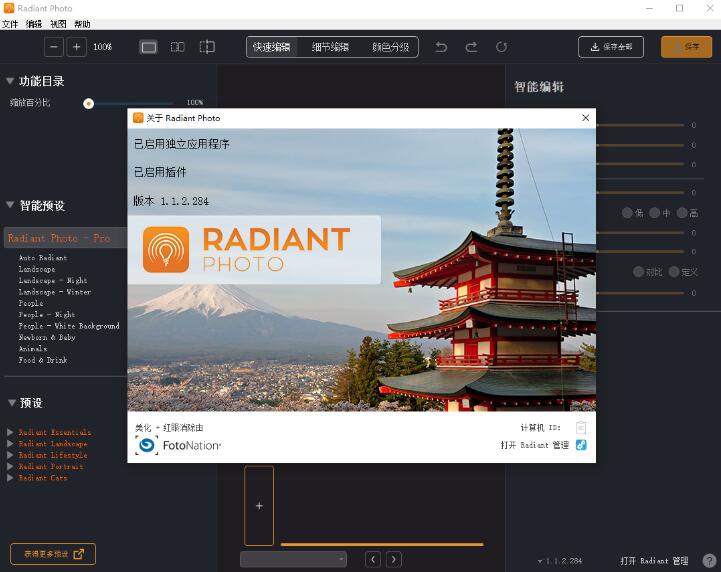Select the 对比 radio option
The width and height of the screenshot is (721, 572).
638,272
